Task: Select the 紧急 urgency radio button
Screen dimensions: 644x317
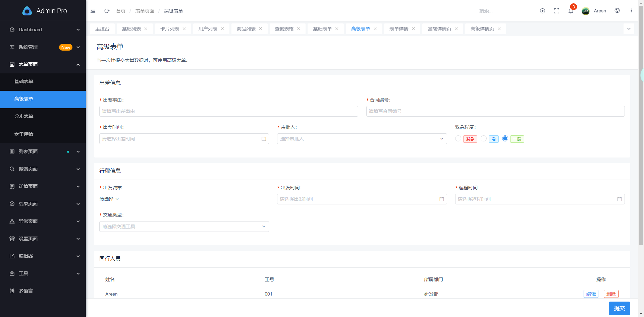Action: 458,138
